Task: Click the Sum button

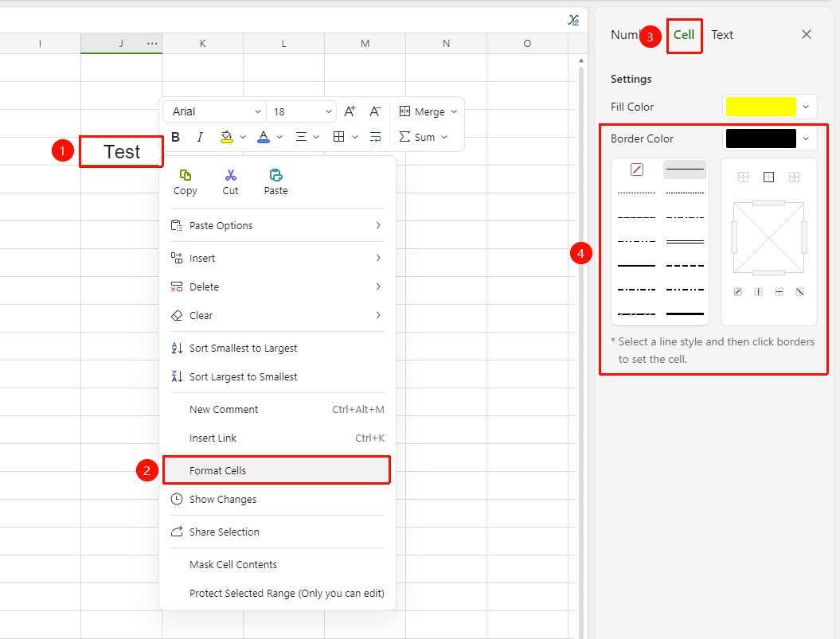Action: [x=417, y=137]
